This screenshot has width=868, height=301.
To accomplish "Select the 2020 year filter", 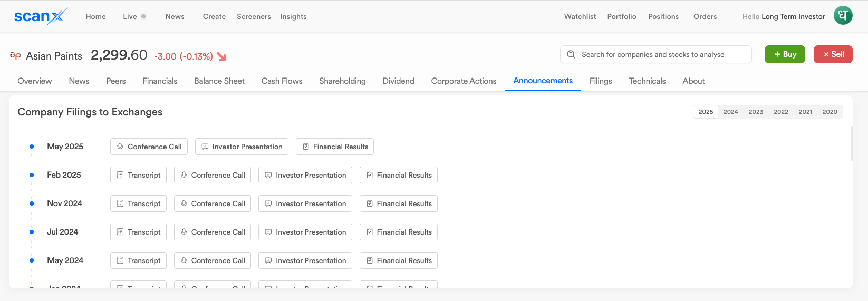I will (x=830, y=112).
